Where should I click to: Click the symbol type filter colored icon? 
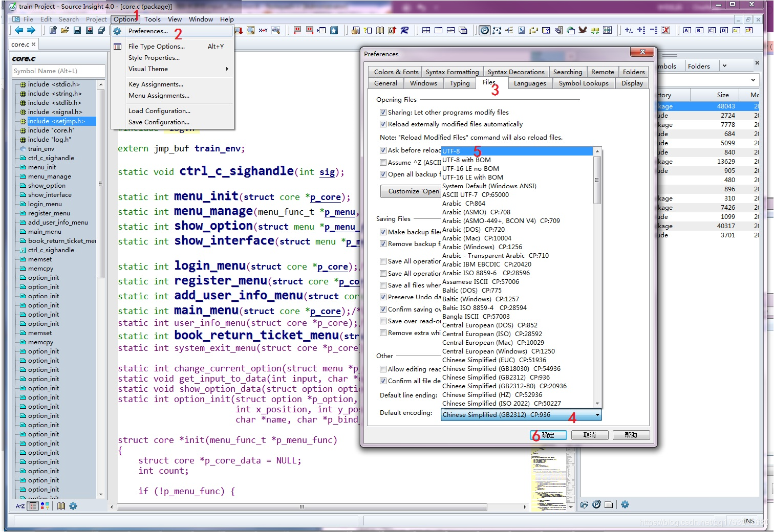tap(46, 506)
